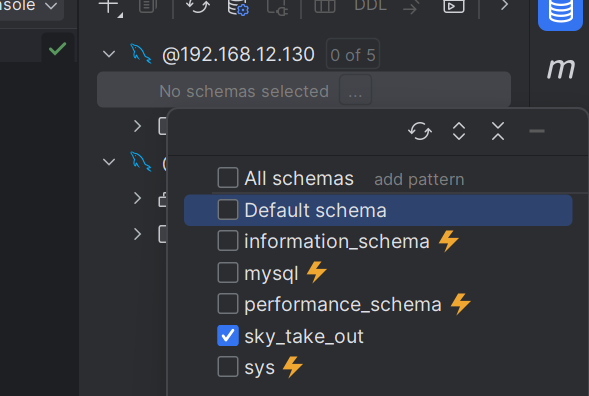Viewport: 589px width, 396px height.
Task: Click the Edit Data table icon
Action: coord(325,6)
